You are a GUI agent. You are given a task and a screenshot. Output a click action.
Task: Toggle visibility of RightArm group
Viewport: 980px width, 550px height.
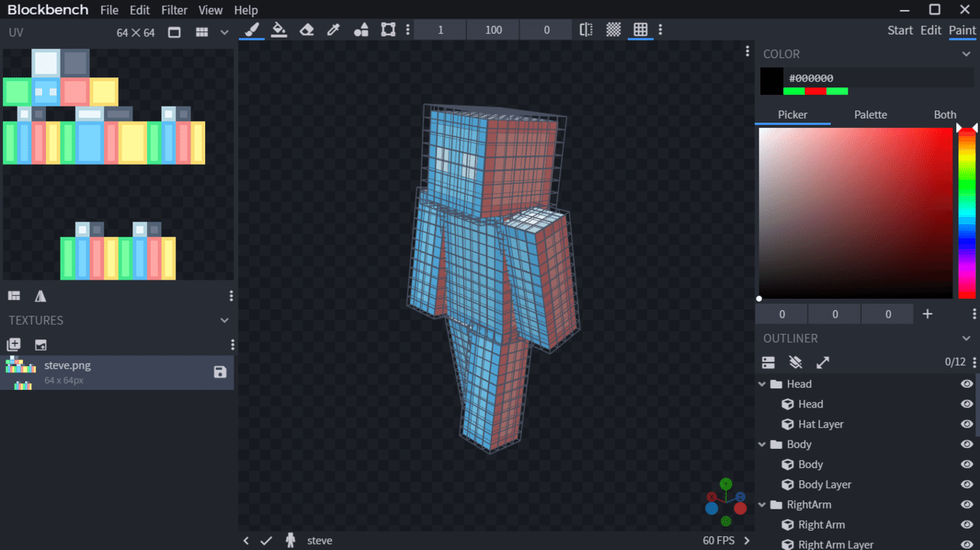pyautogui.click(x=967, y=506)
